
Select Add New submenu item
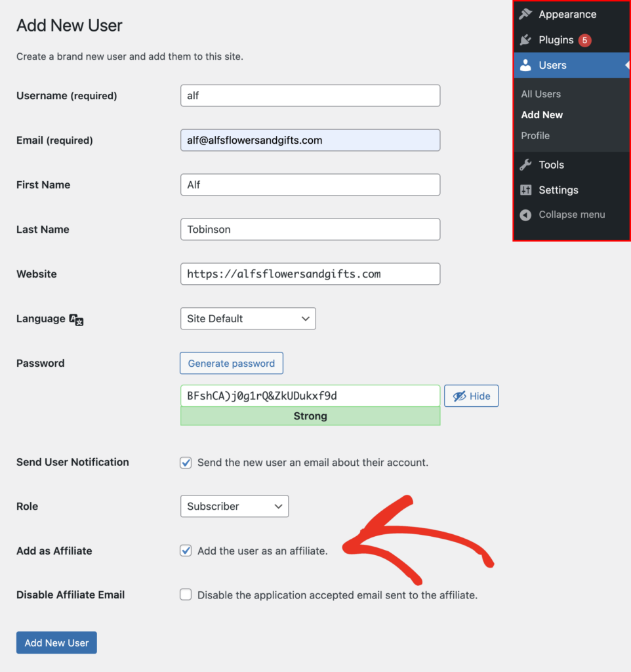pyautogui.click(x=542, y=115)
